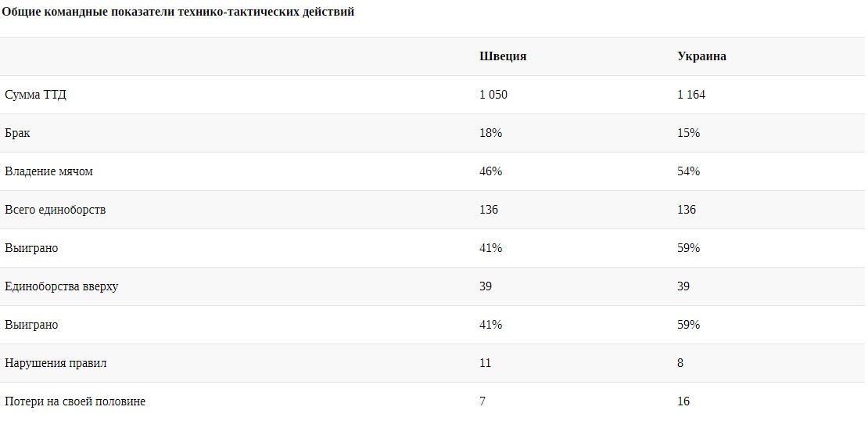Click Ukraine's 16 losses value
This screenshot has height=421, width=868.
point(683,401)
